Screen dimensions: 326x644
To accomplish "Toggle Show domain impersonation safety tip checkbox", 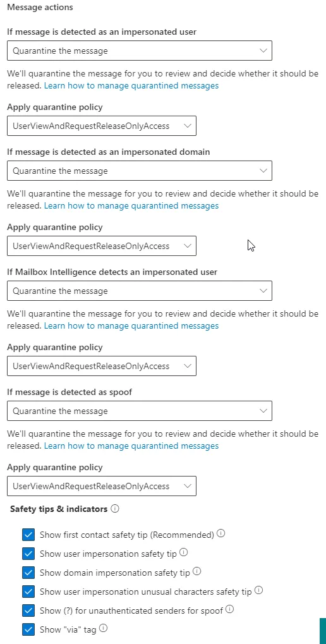I will [28, 573].
